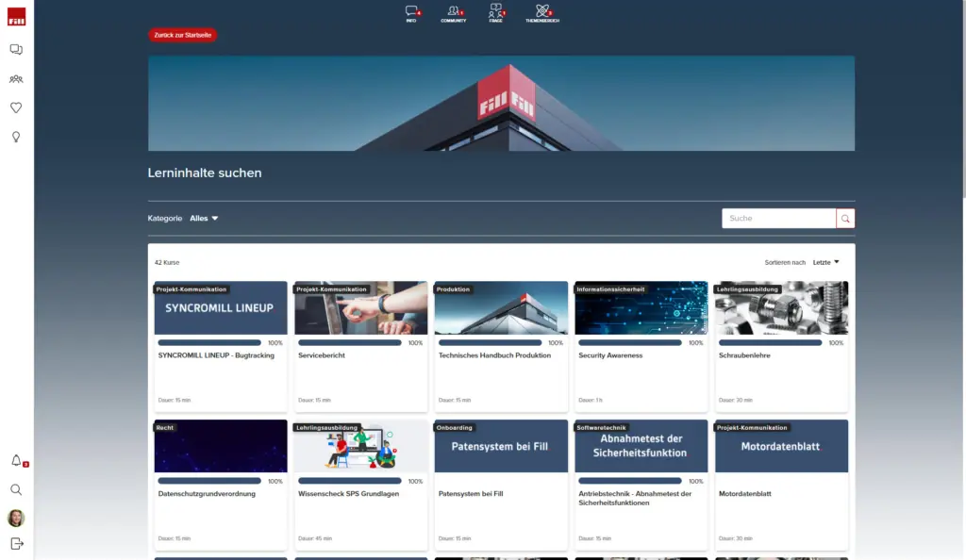Screen dimensions: 966x560
Task: Open the lightbulb ideas sidebar icon
Action: pos(16,137)
